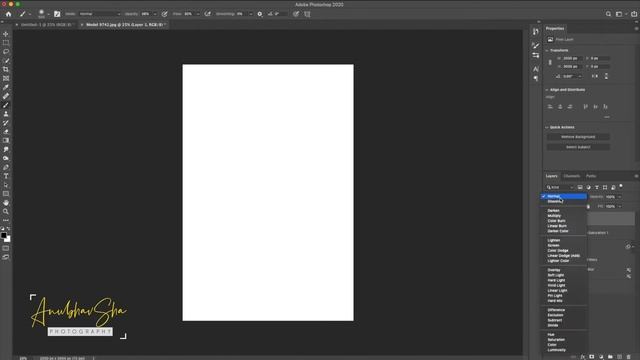Open the History panel icon
Screen dimensions: 640x360
pyautogui.click(x=536, y=32)
